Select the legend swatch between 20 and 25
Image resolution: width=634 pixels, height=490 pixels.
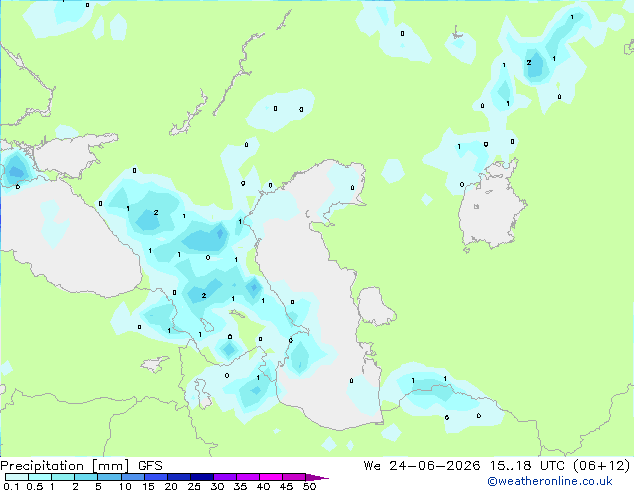(178, 477)
